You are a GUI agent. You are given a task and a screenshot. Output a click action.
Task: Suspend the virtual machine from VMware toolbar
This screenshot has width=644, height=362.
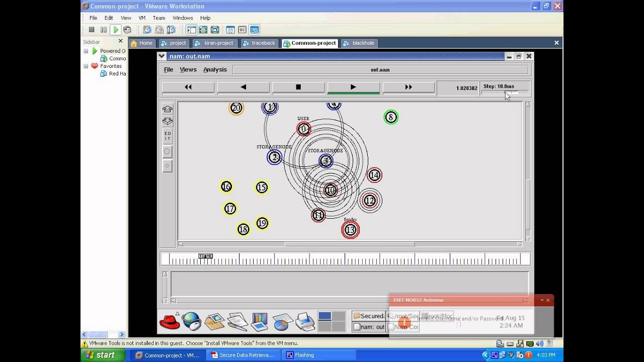(103, 30)
